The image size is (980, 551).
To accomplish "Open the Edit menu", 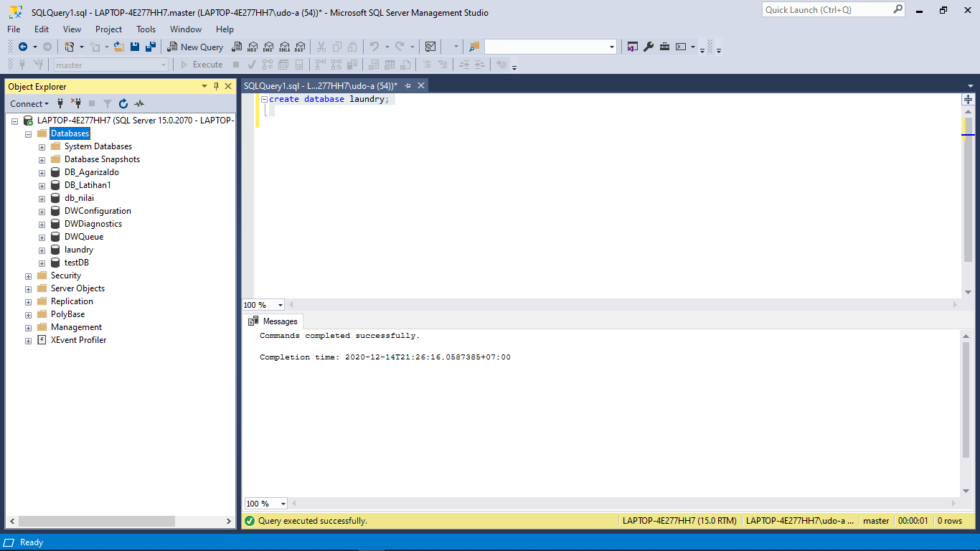I will (x=42, y=29).
